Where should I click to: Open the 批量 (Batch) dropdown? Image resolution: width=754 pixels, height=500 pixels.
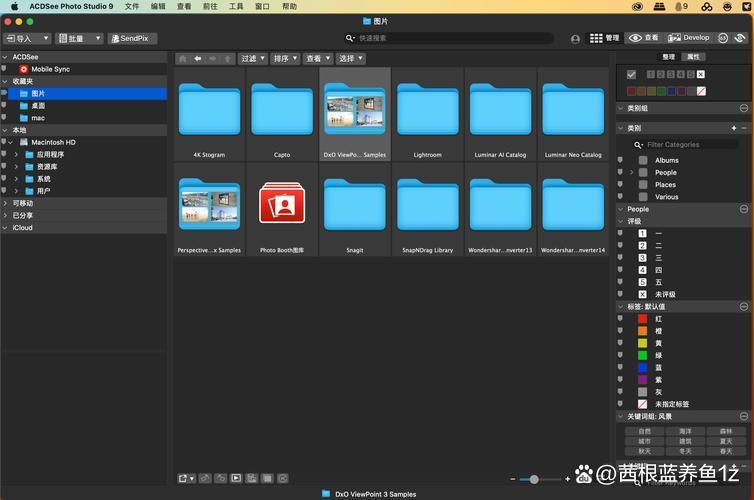point(79,38)
